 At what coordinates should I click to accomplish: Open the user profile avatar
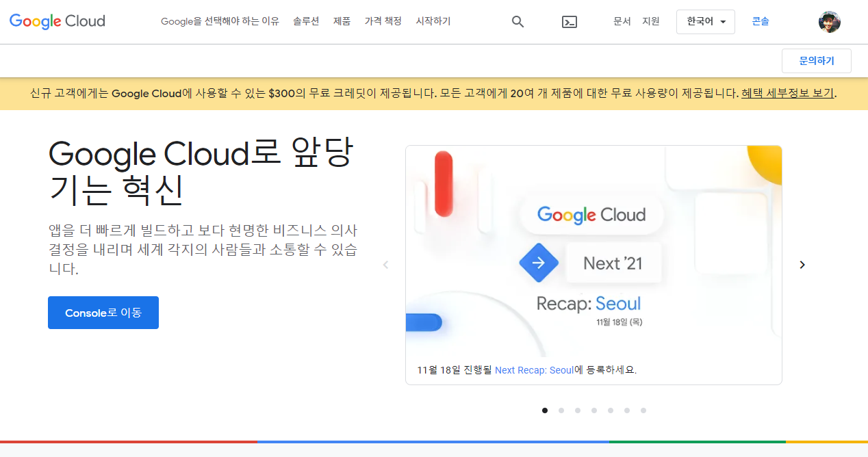(829, 22)
